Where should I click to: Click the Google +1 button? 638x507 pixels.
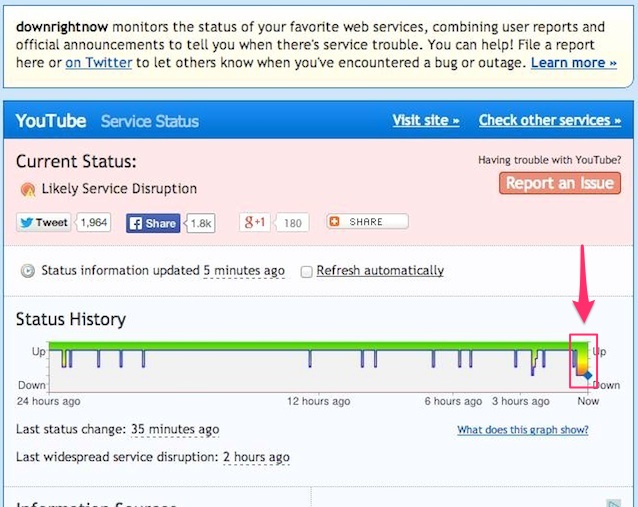(x=255, y=223)
